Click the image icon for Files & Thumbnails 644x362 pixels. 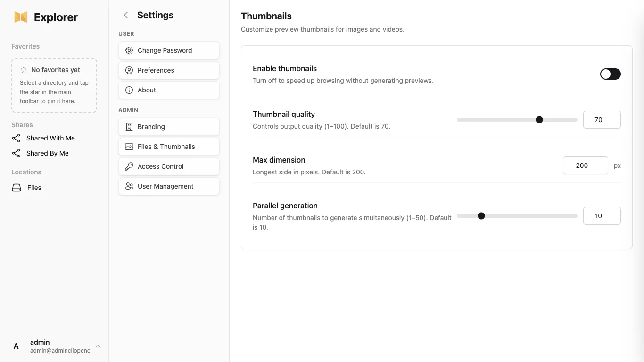[x=129, y=147]
